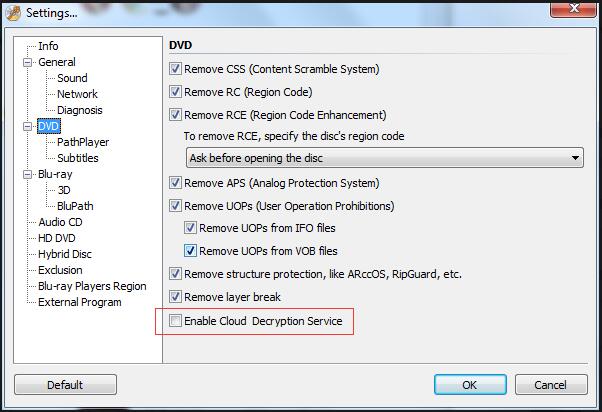The height and width of the screenshot is (412, 602).
Task: Go to Blu-ray Players Region settings
Action: 92,286
